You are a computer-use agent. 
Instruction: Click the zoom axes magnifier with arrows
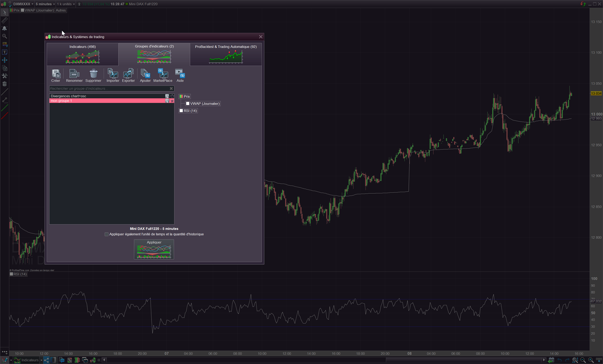(x=575, y=360)
